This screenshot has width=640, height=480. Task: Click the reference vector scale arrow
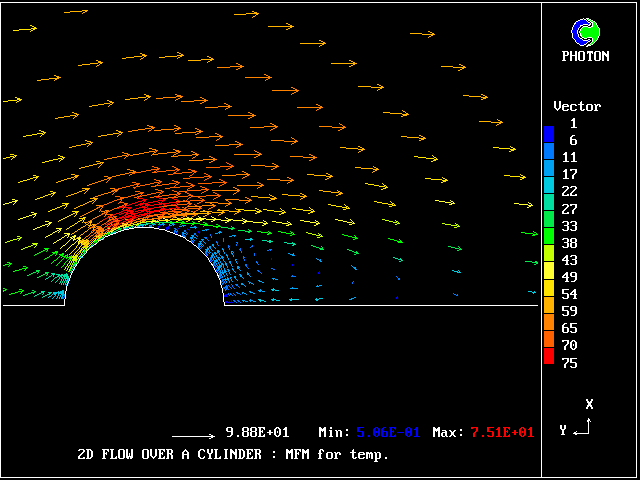(x=194, y=436)
